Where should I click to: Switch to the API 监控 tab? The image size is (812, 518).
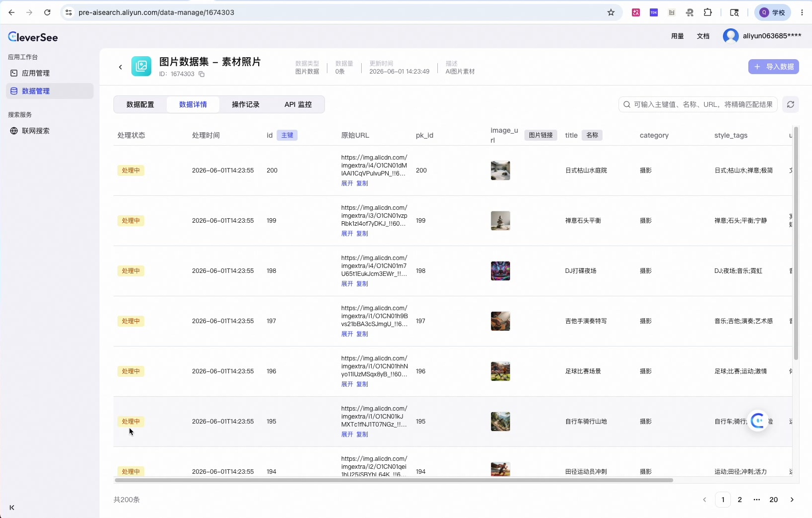click(298, 104)
